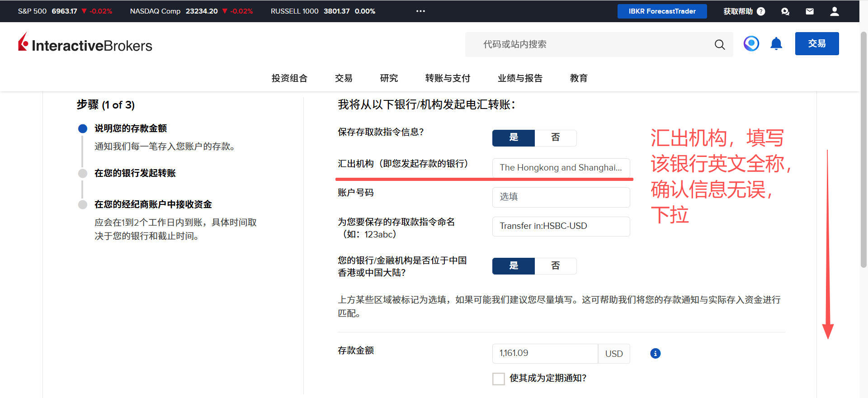Select 否 for bank located in China

tap(555, 266)
